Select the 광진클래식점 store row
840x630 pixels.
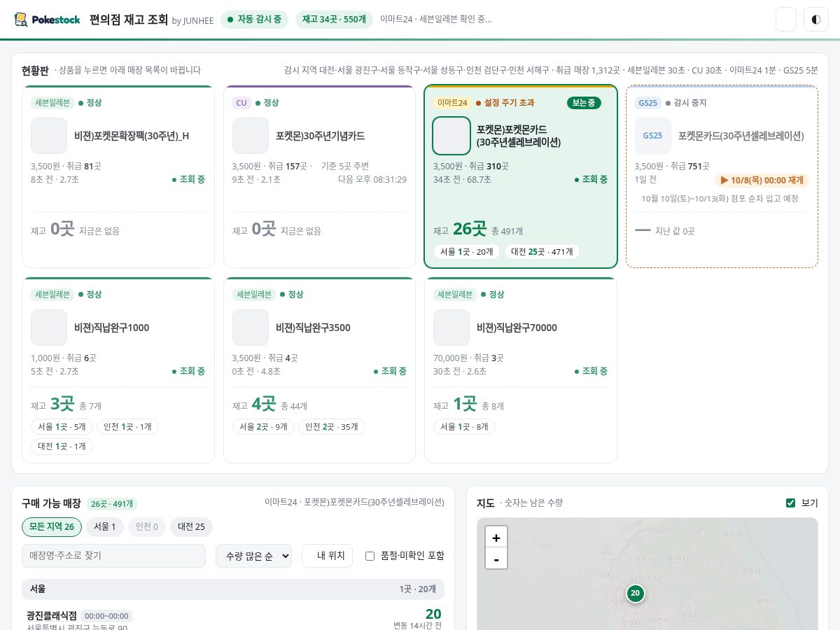coord(233,619)
